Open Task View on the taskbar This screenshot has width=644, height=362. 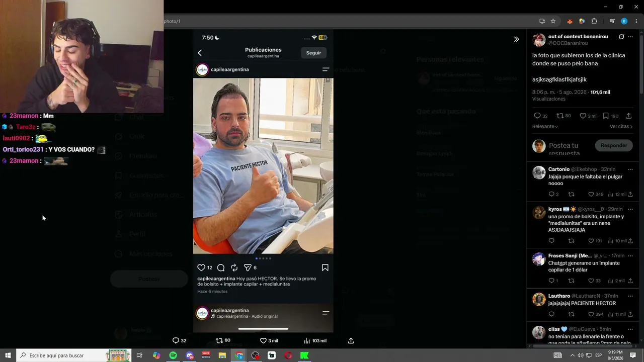(x=139, y=355)
